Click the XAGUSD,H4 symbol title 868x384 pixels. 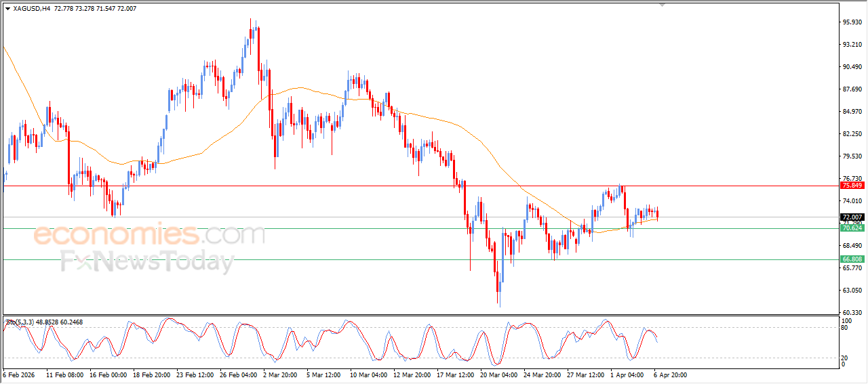click(31, 9)
